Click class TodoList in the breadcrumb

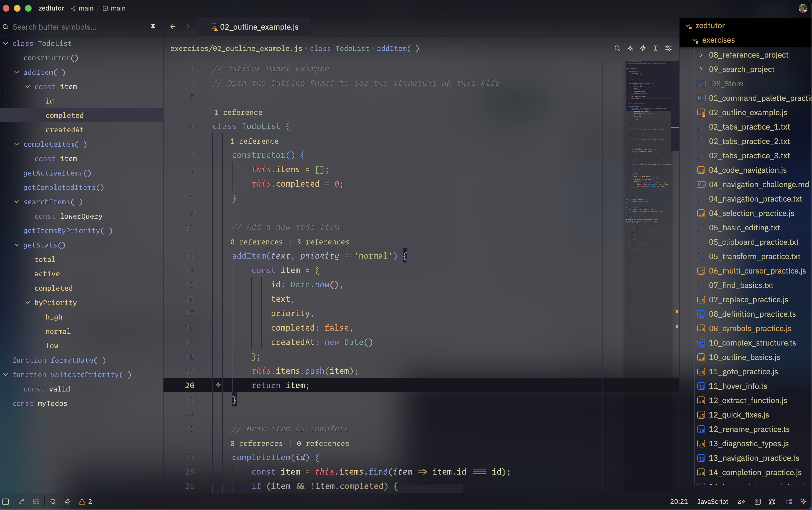click(339, 48)
